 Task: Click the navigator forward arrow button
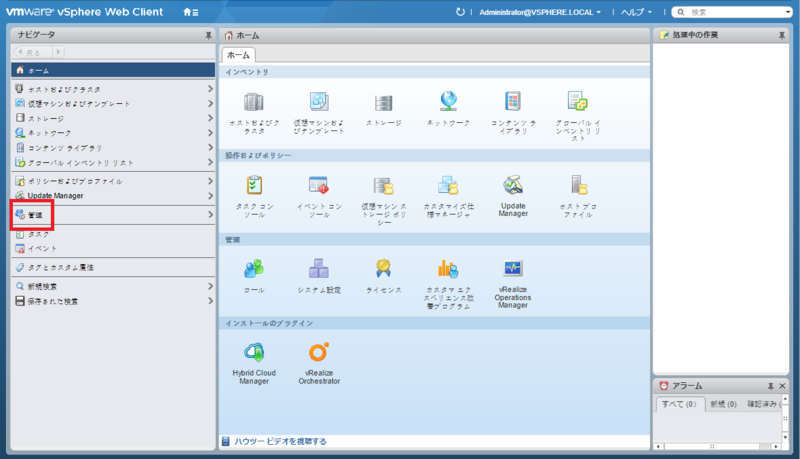coord(58,52)
